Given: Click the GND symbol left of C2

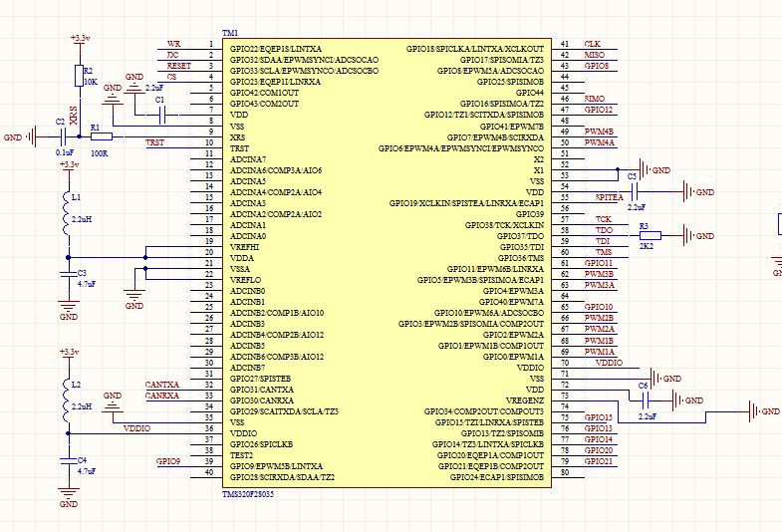Looking at the screenshot, I should coord(21,136).
